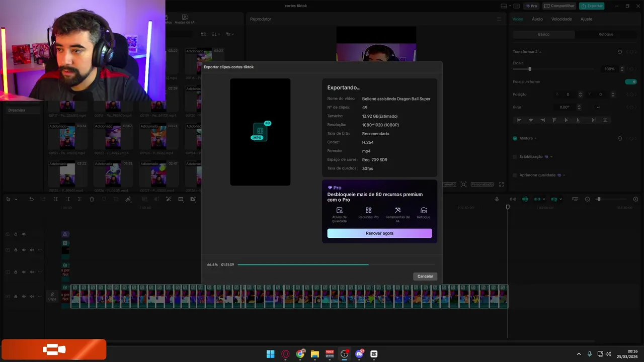The height and width of the screenshot is (362, 644).
Task: Open the player hamburger menu in Reprodutor
Action: [x=499, y=19]
